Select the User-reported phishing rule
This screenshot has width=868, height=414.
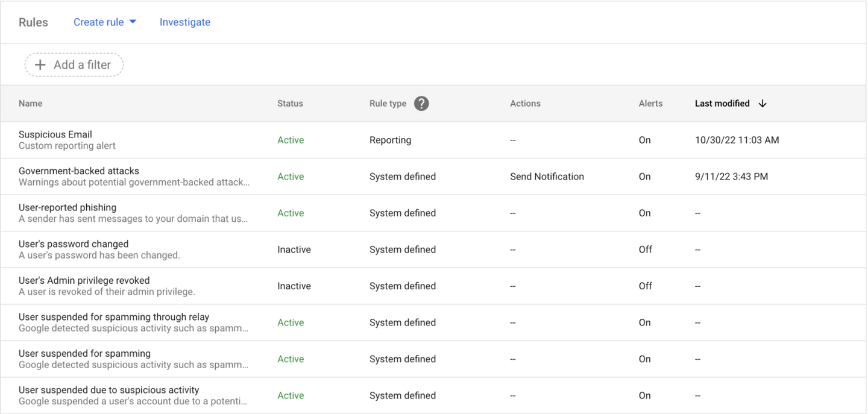click(x=68, y=207)
